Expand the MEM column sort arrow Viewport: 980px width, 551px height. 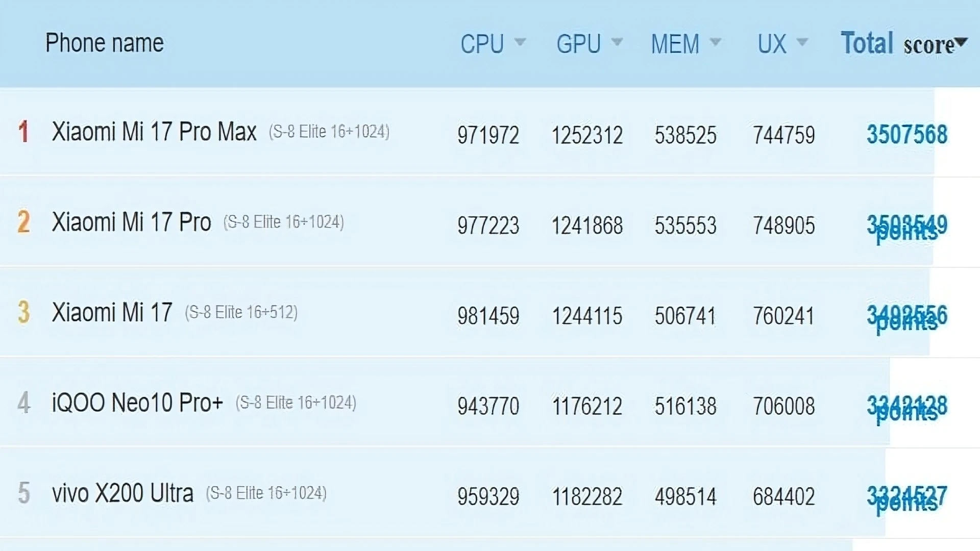[715, 42]
